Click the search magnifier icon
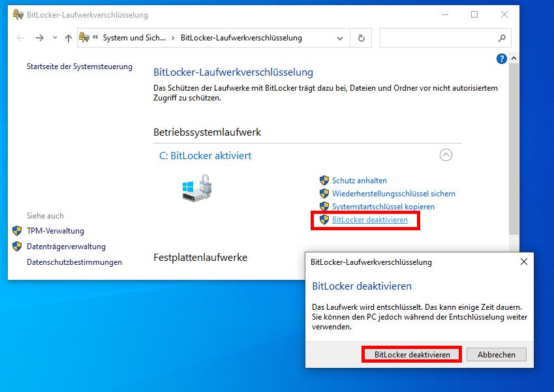Image resolution: width=554 pixels, height=392 pixels. click(502, 38)
